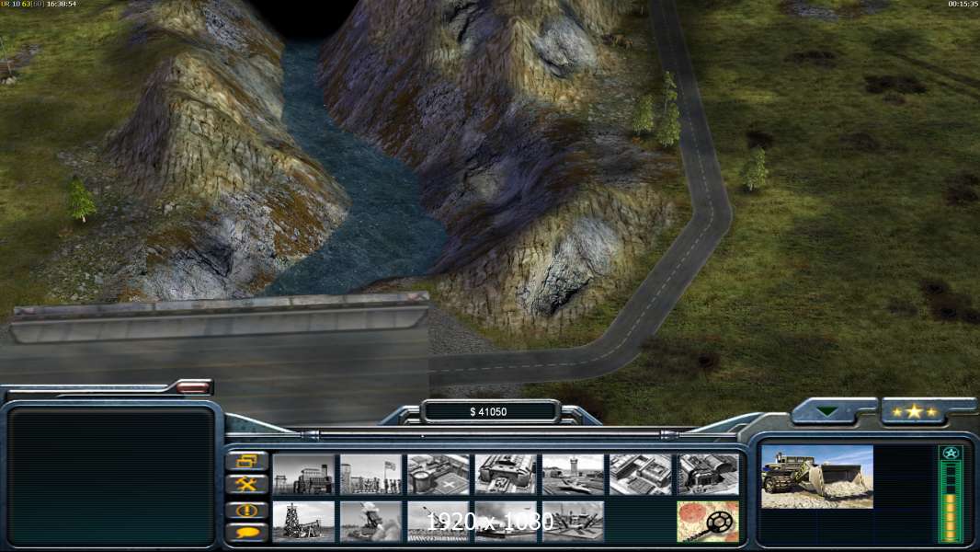Build the lattice tower structure in second row
Screen dimensions: 980x552
pos(303,521)
